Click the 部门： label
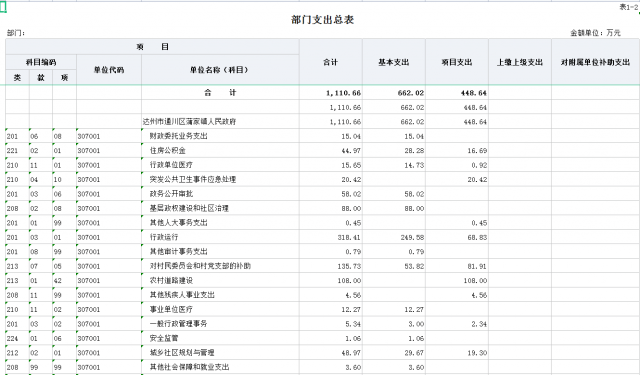 coord(16,33)
